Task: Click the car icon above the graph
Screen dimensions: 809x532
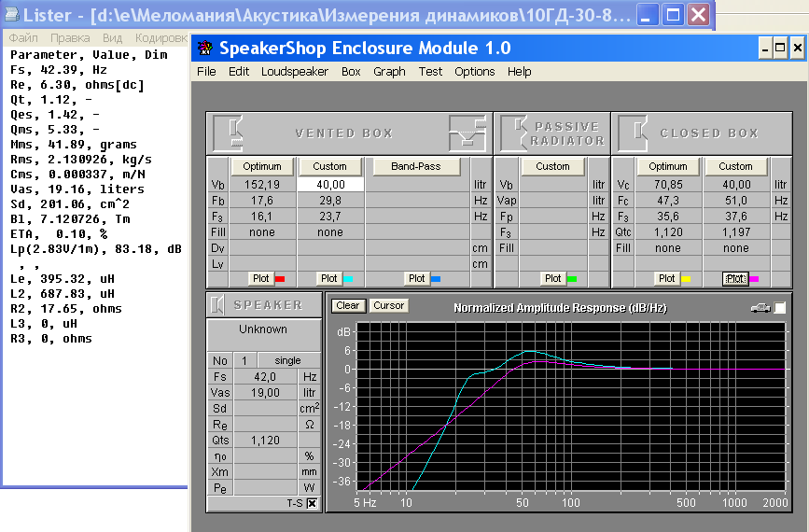Action: pos(760,307)
